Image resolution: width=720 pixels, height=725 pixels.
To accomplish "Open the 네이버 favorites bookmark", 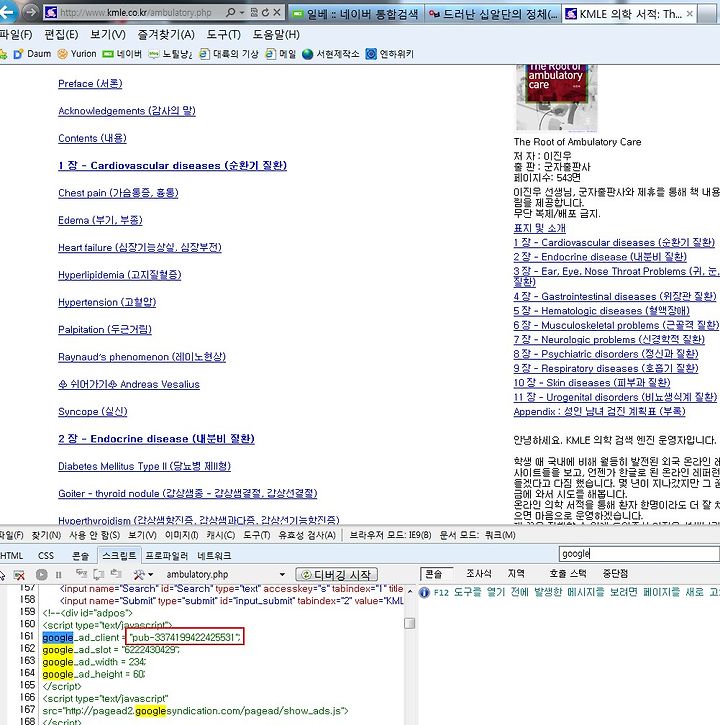I will coord(122,54).
